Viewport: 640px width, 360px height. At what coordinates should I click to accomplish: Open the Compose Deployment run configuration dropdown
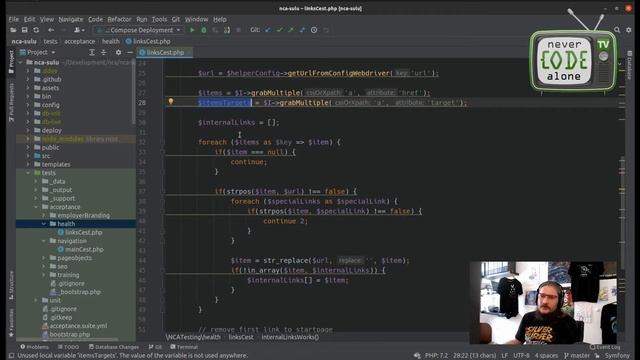[x=138, y=30]
